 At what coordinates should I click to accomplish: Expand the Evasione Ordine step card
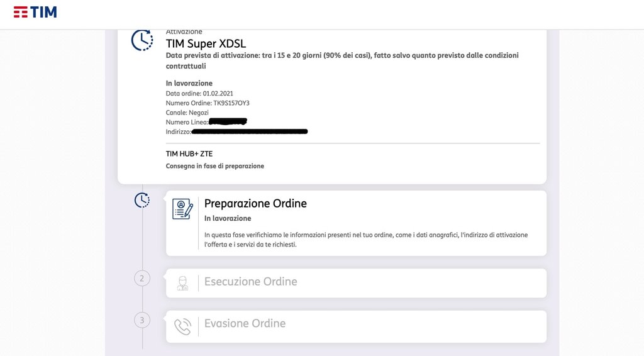356,326
